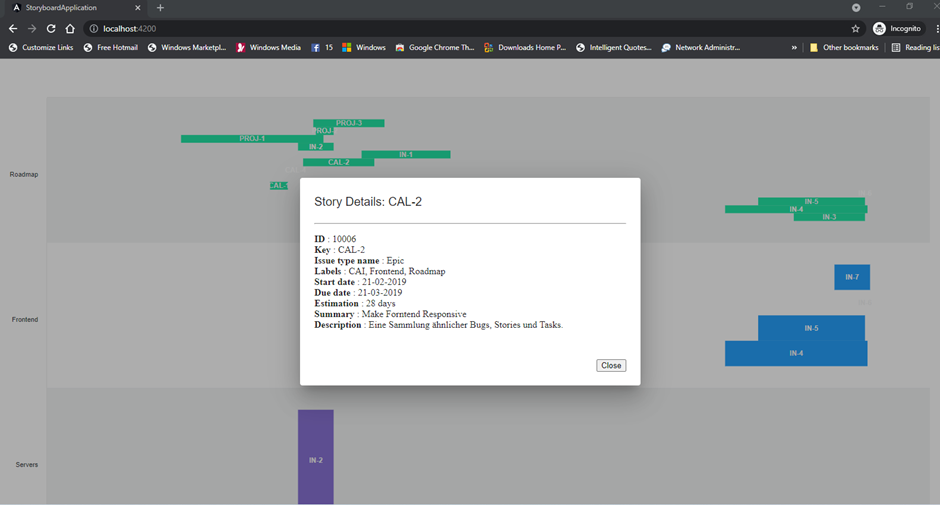Click the Description Eine Sammlung text
This screenshot has height=505, width=940.
click(439, 325)
